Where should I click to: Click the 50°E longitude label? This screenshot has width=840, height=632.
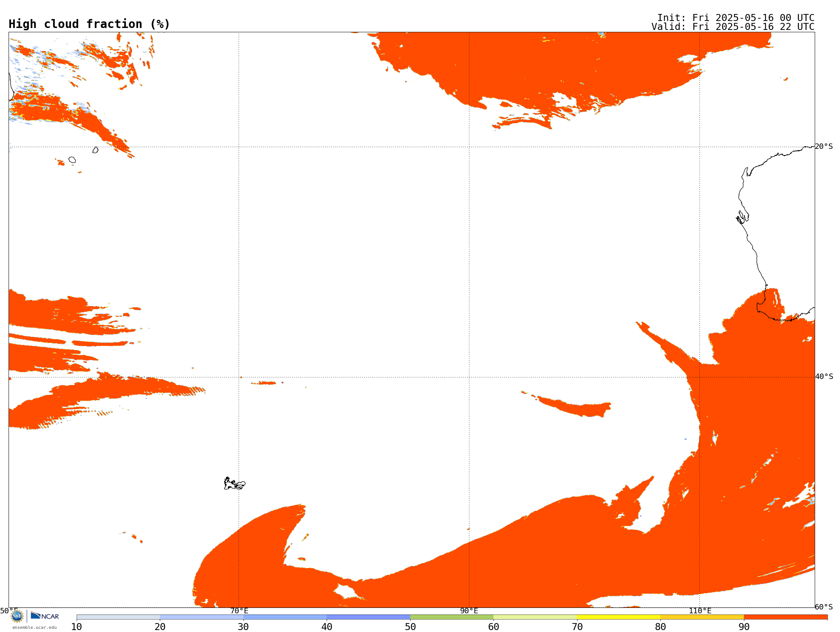pyautogui.click(x=9, y=611)
